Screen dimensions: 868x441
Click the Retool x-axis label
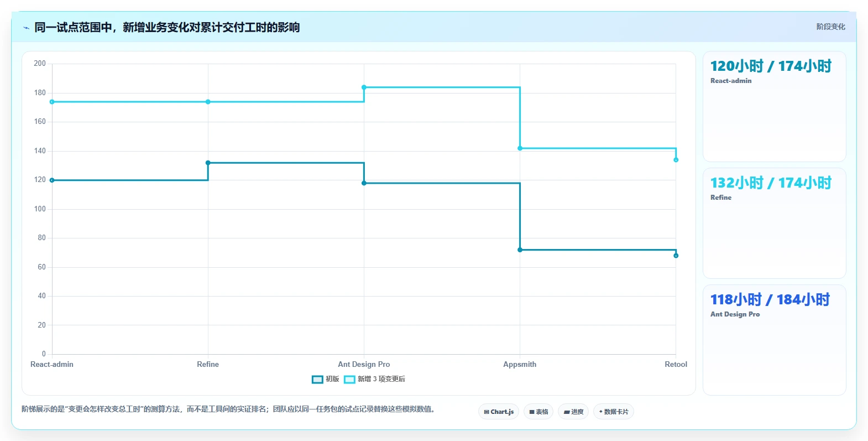point(676,364)
